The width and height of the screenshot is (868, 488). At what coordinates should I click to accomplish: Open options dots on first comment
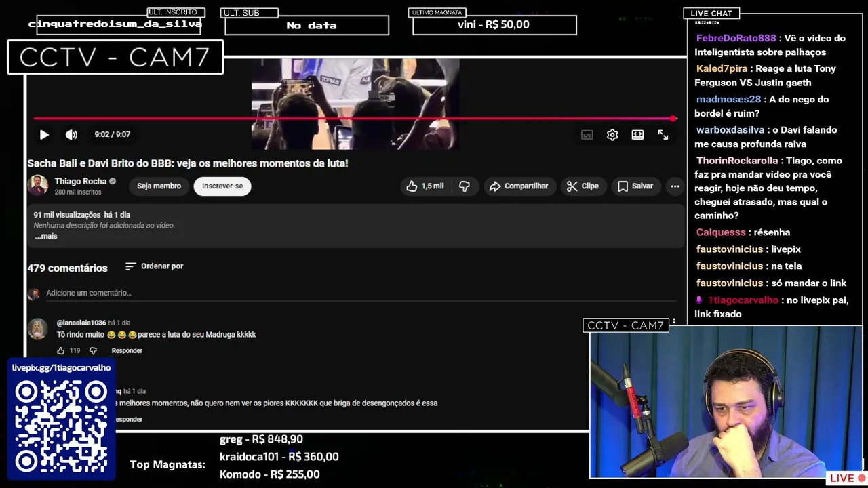pos(673,323)
